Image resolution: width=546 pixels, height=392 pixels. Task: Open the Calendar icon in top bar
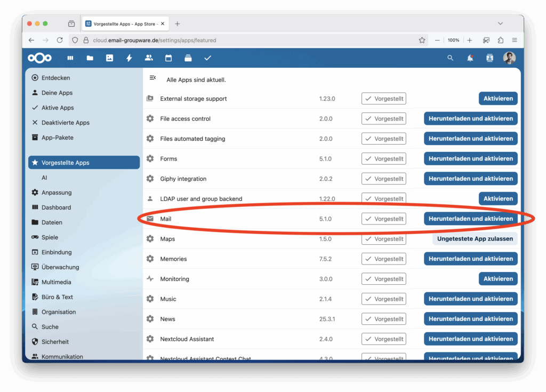coord(168,58)
